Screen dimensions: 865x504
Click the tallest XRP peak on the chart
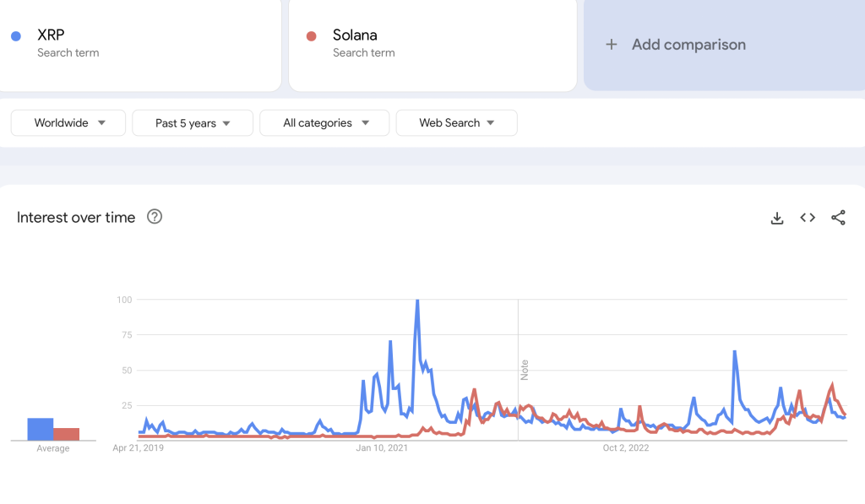coord(416,300)
